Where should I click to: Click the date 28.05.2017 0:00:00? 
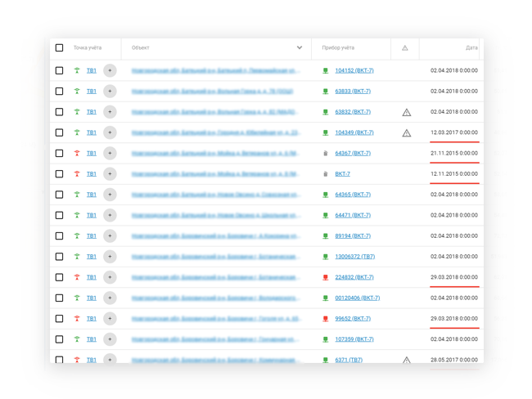[454, 360]
